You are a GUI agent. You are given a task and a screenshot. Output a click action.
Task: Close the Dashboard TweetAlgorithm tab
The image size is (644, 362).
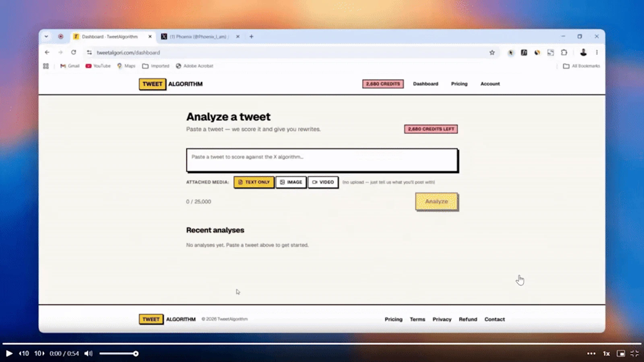click(150, 37)
